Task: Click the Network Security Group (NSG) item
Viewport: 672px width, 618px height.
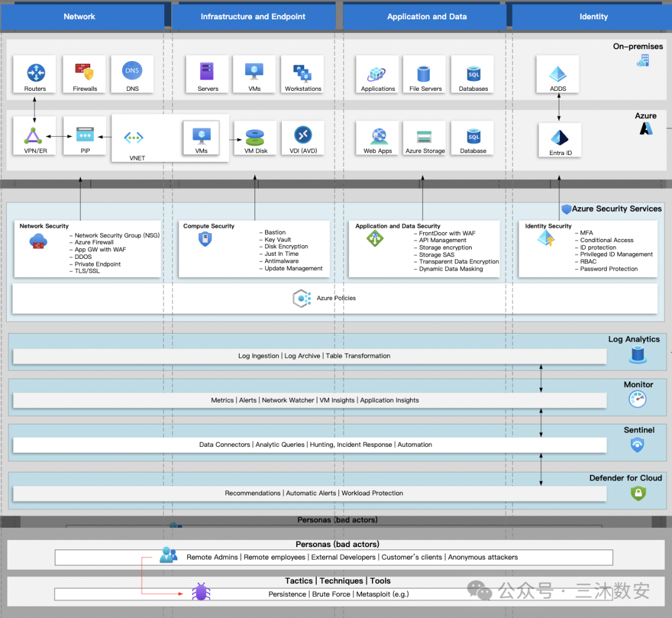Action: pos(117,235)
